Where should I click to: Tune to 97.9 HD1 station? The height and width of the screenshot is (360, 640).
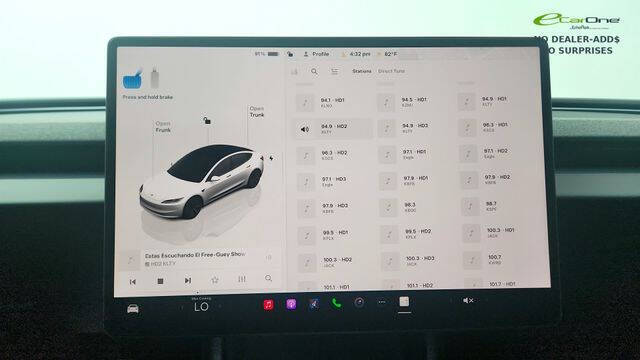tap(416, 181)
